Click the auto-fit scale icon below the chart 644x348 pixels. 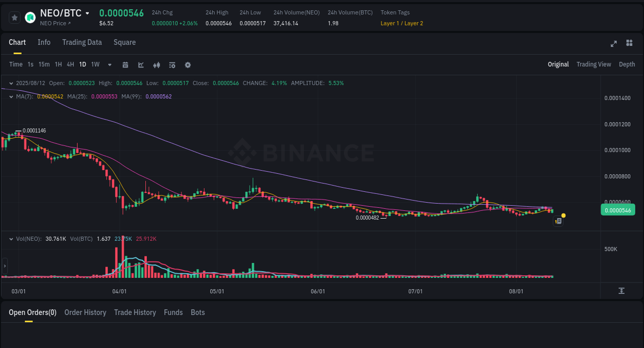pyautogui.click(x=622, y=291)
